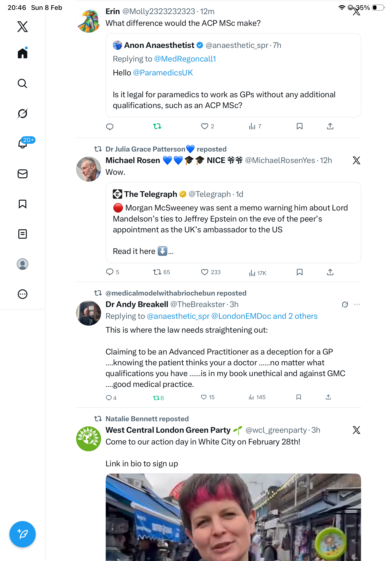Expand the More circle menu in the sidebar
Screen dimensions: 392x561
point(23,294)
